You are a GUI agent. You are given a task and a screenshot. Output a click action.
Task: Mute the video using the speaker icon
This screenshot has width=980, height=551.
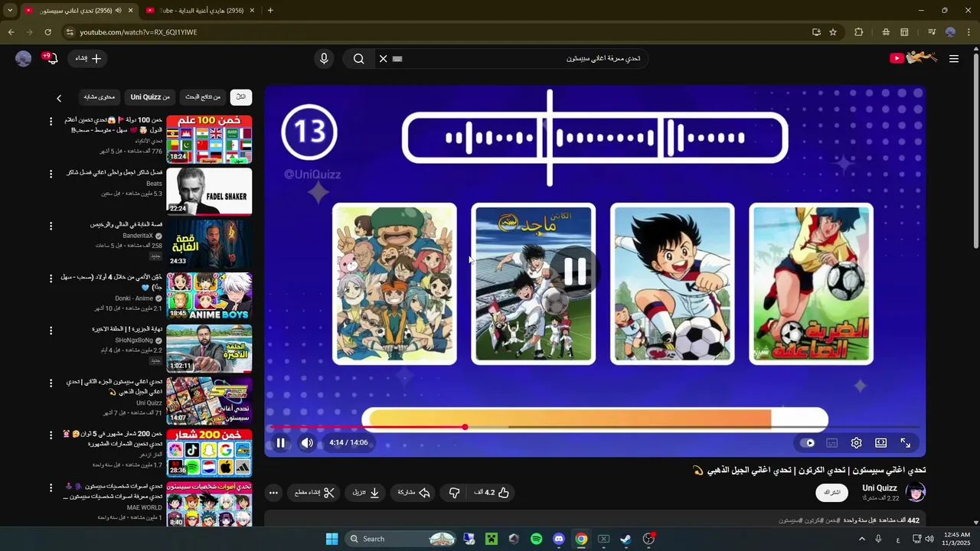(x=307, y=442)
